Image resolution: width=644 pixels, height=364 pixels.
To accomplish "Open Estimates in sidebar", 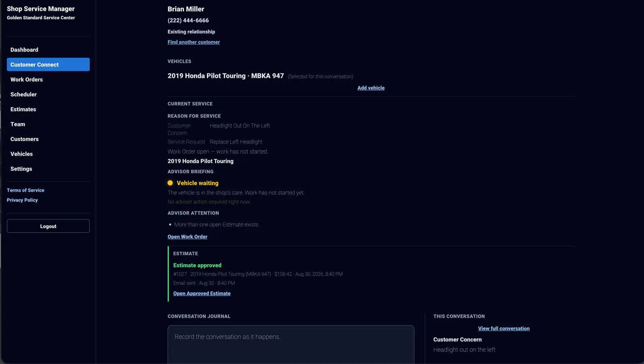I will tap(48, 109).
